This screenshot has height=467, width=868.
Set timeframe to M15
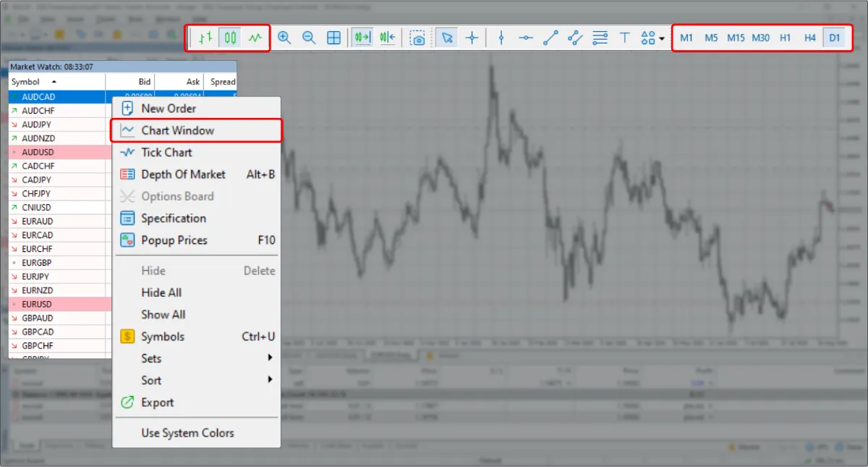736,38
